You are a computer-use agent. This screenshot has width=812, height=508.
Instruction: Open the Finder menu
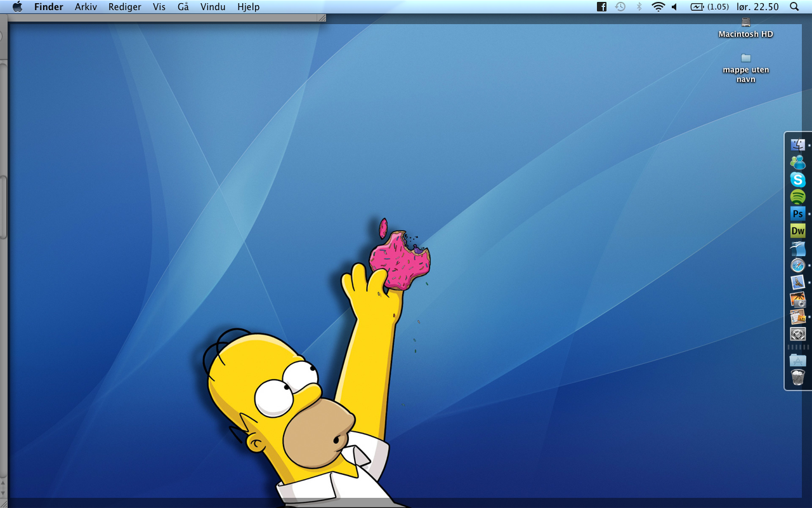click(49, 7)
